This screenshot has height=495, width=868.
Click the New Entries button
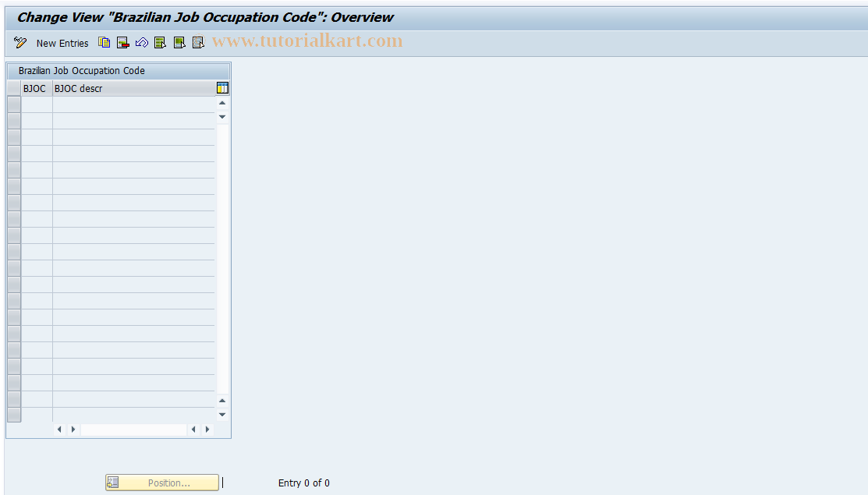pyautogui.click(x=62, y=43)
